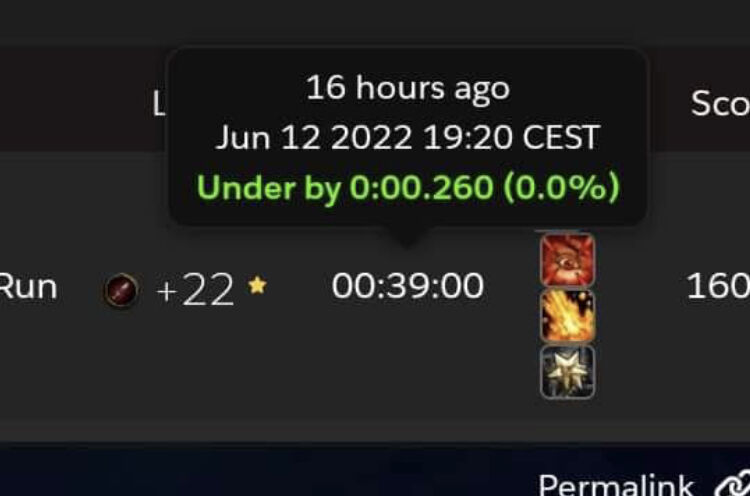Click the partially hidden L column header
Viewport: 750px width, 496px height.
tap(160, 104)
